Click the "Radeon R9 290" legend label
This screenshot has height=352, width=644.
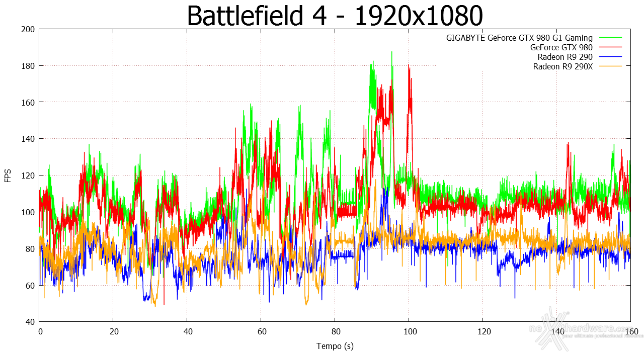pyautogui.click(x=565, y=57)
